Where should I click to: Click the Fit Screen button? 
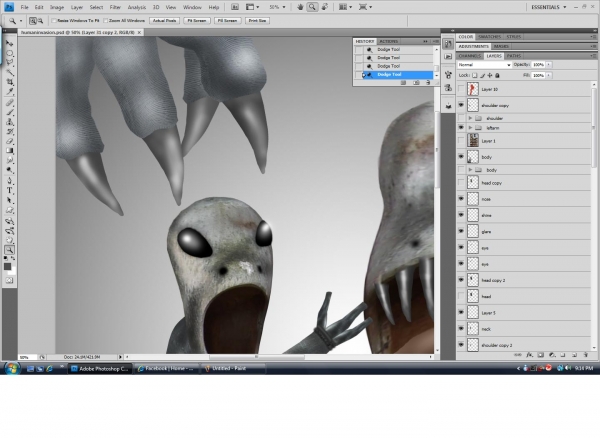[197, 21]
